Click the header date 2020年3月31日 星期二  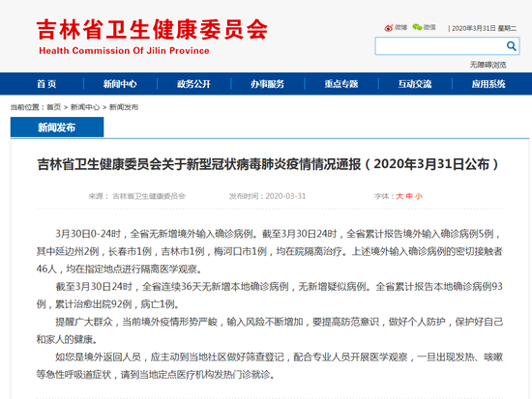point(484,28)
